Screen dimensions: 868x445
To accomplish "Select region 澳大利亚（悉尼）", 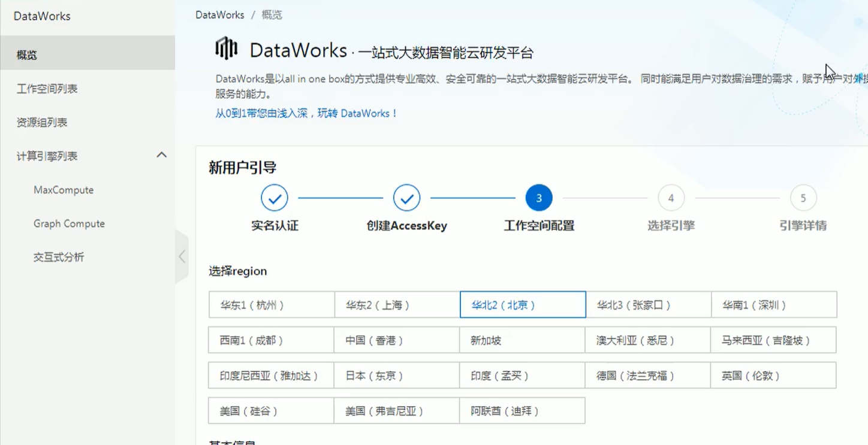I will pyautogui.click(x=648, y=340).
